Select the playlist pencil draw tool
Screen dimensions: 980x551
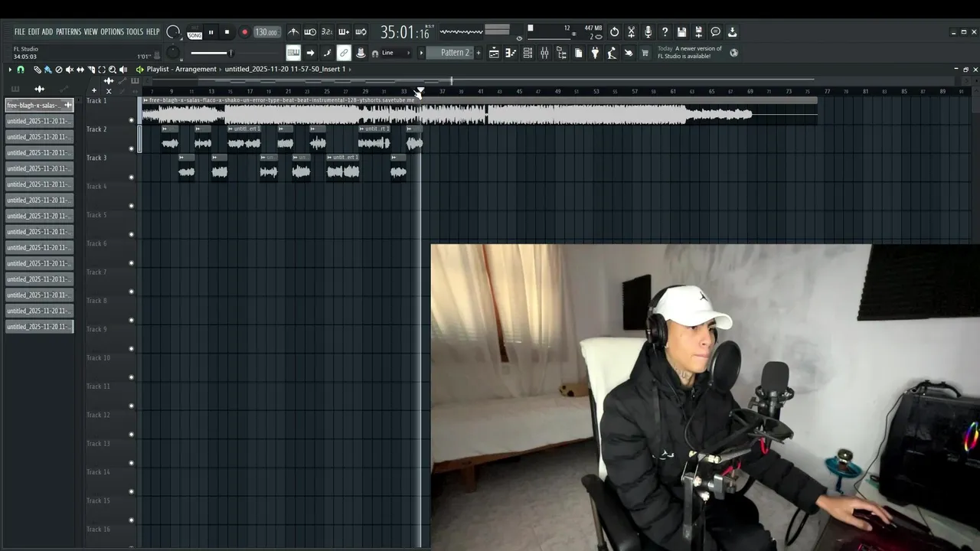[x=38, y=70]
